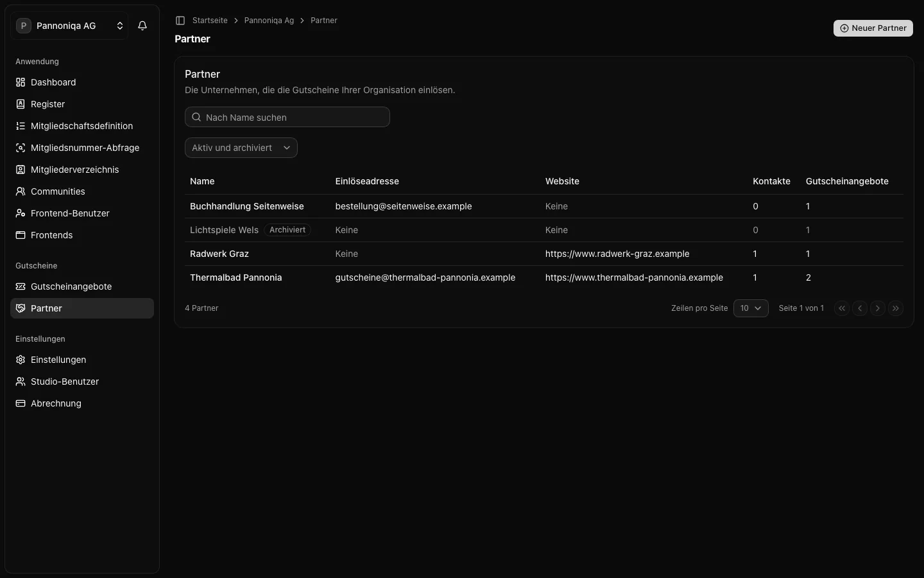Go to the last page button
Viewport: 924px width, 578px height.
point(896,308)
